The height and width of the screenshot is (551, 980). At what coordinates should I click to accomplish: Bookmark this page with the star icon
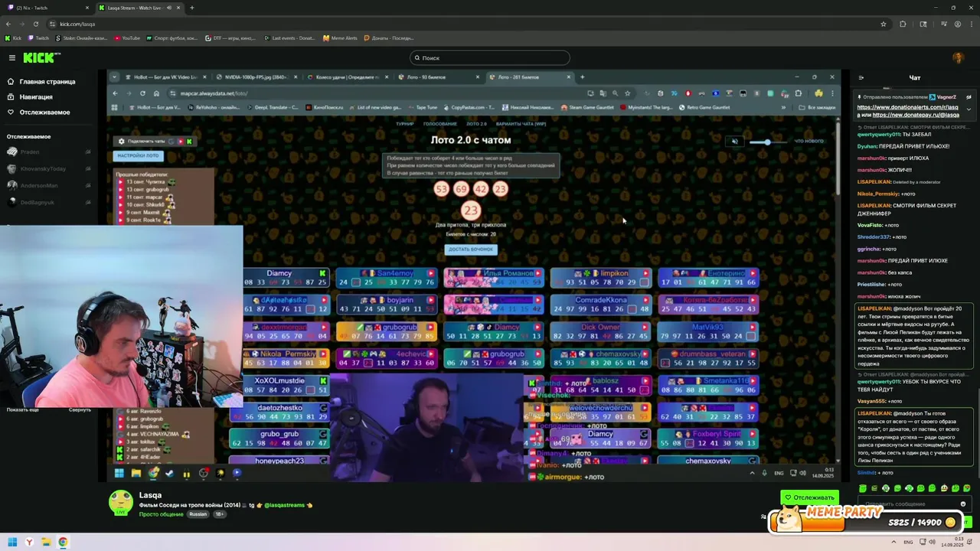click(x=883, y=24)
